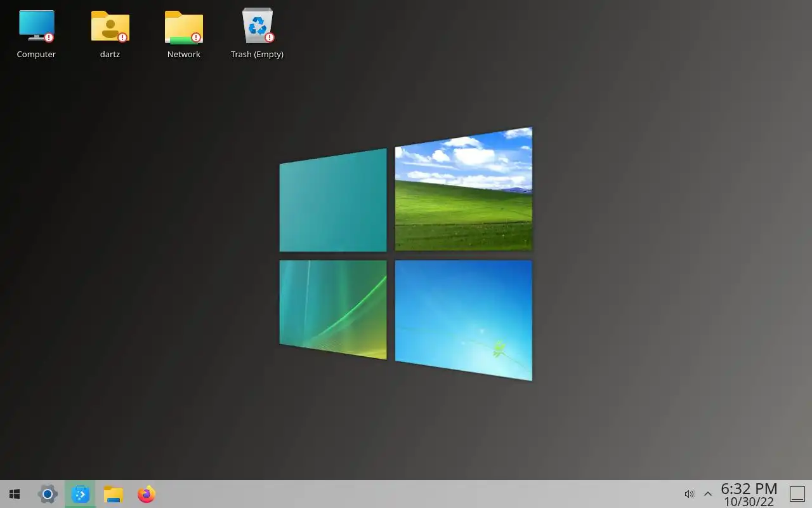Click the date 10/30/22 in taskbar
The image size is (812, 508).
pos(749,502)
